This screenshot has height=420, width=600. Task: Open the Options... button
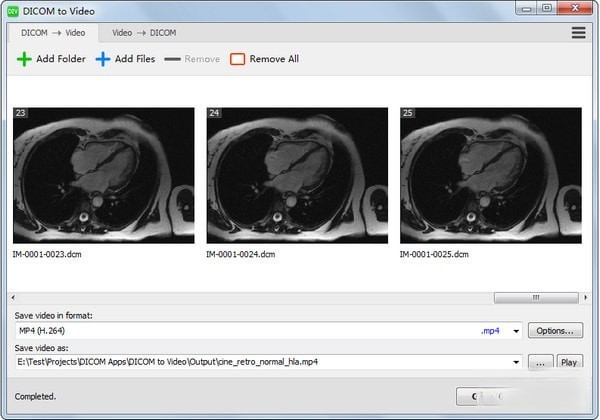[x=555, y=330]
